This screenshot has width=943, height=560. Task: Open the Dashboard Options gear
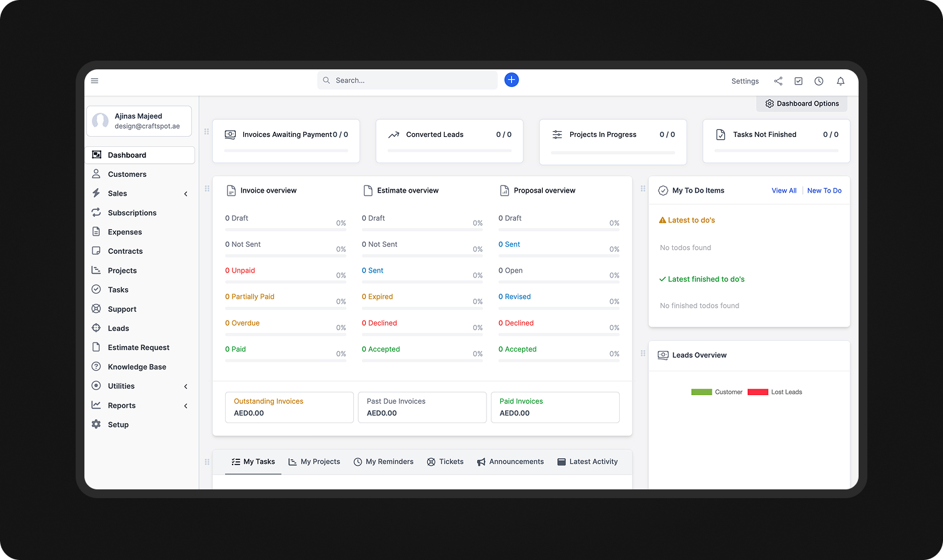point(770,103)
